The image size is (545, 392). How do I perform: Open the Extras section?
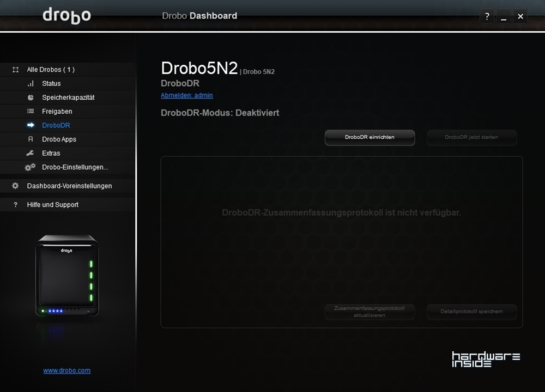pos(68,153)
